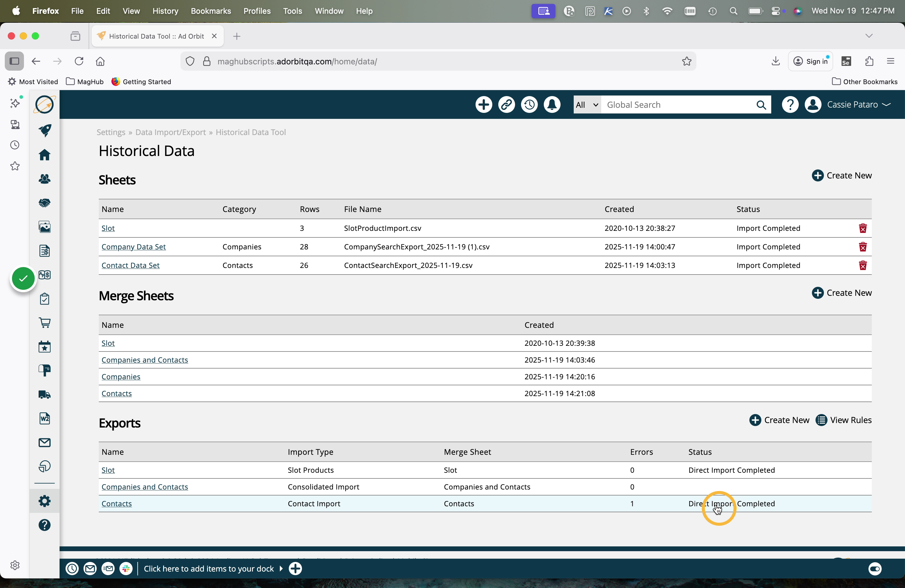Image resolution: width=905 pixels, height=588 pixels.
Task: Delete the Slot sheet via trash icon
Action: (x=863, y=228)
